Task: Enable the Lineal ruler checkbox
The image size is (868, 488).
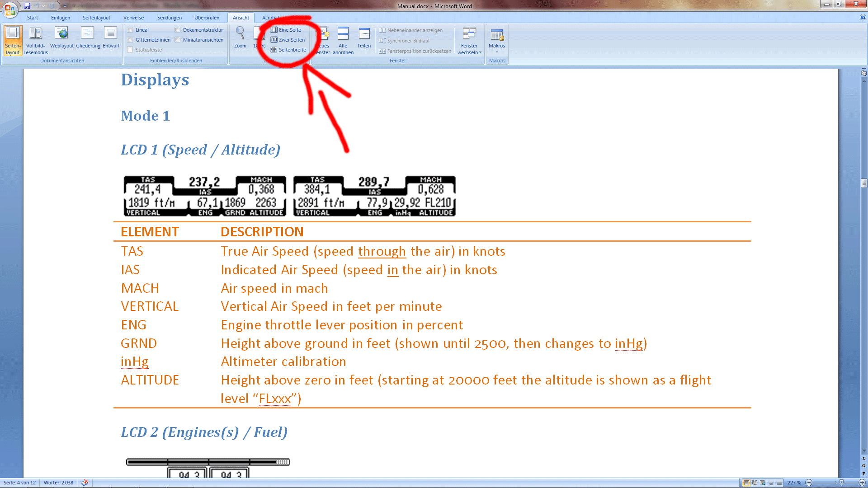Action: coord(130,30)
